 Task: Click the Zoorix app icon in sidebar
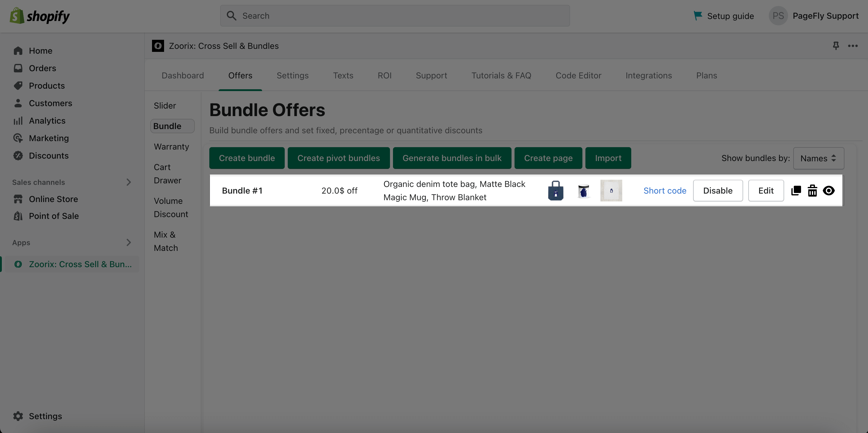[18, 264]
